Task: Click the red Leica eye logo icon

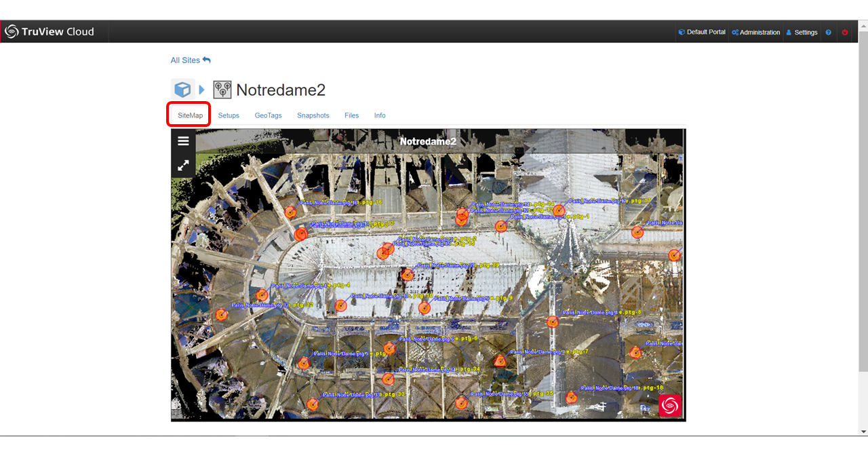Action: click(x=670, y=406)
